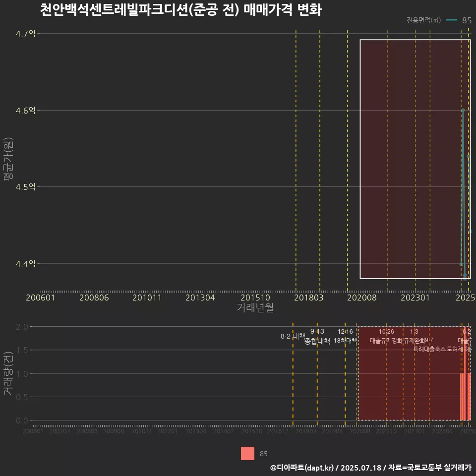
Task: Click the 거래량(건) axis title
Action: (x=8, y=373)
